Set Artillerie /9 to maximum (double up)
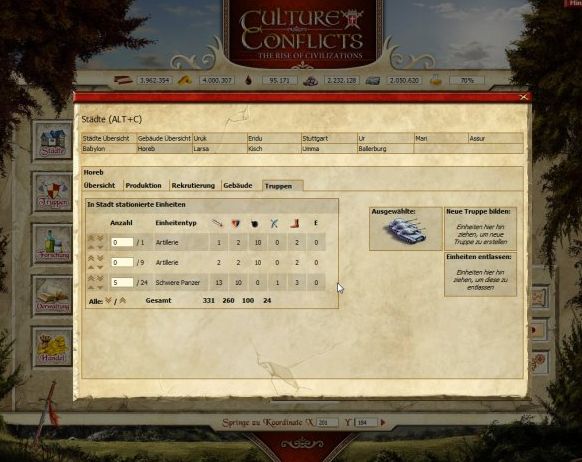The height and width of the screenshot is (462, 582). pyautogui.click(x=91, y=258)
